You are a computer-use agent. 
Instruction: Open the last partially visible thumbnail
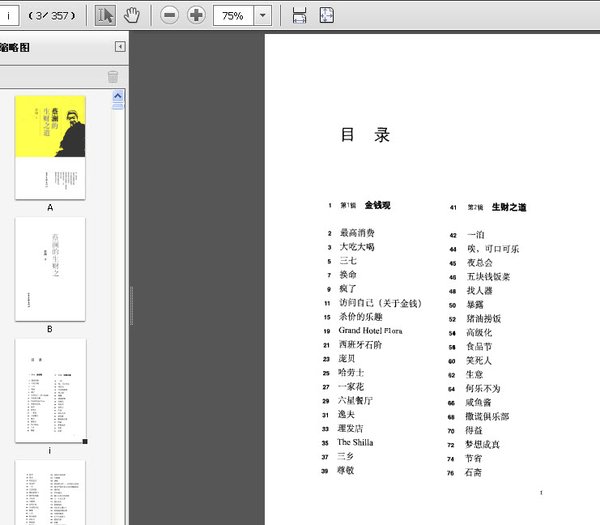click(50, 491)
